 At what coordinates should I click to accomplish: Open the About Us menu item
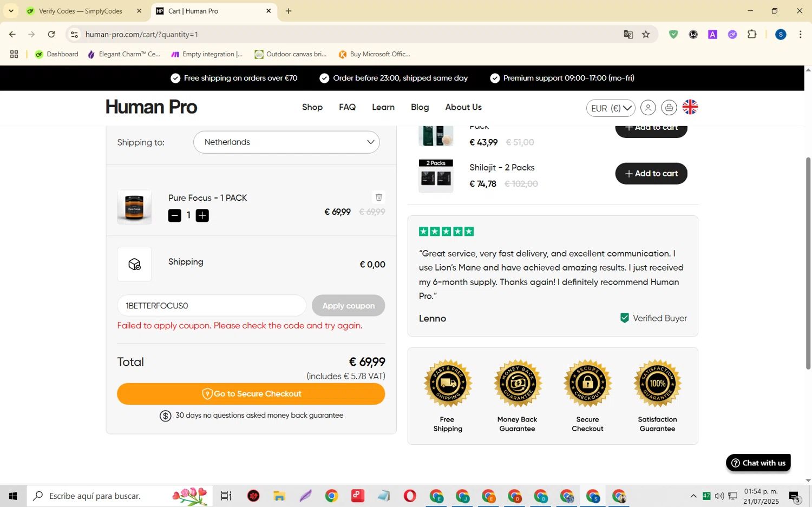(463, 107)
